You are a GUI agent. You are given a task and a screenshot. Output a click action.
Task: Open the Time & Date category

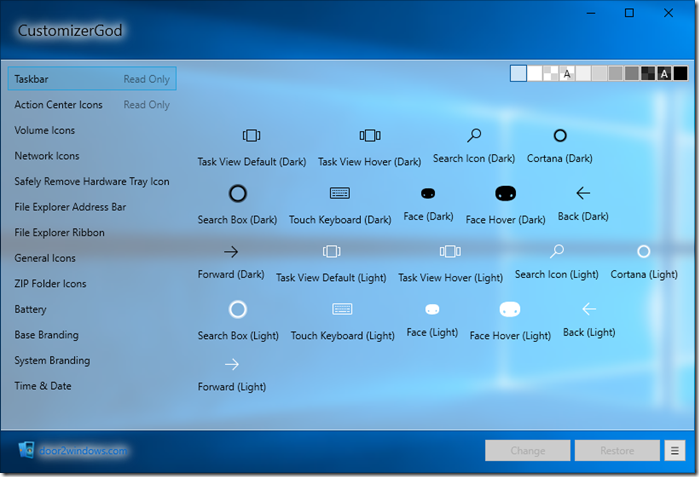point(92,386)
